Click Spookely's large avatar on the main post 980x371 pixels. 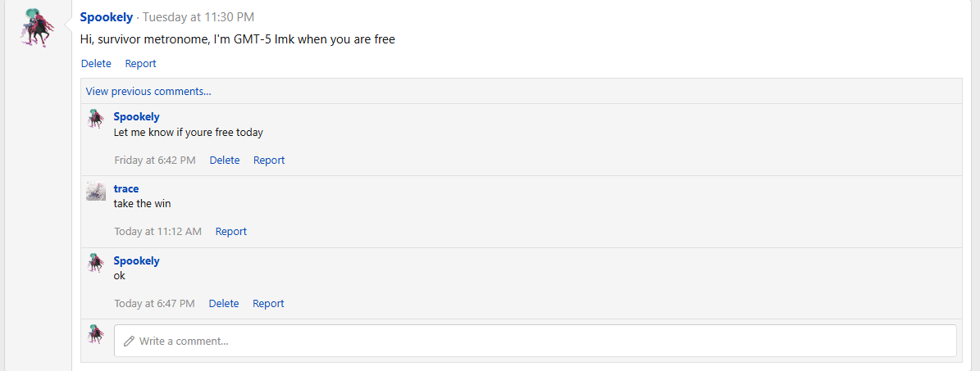coord(38,29)
